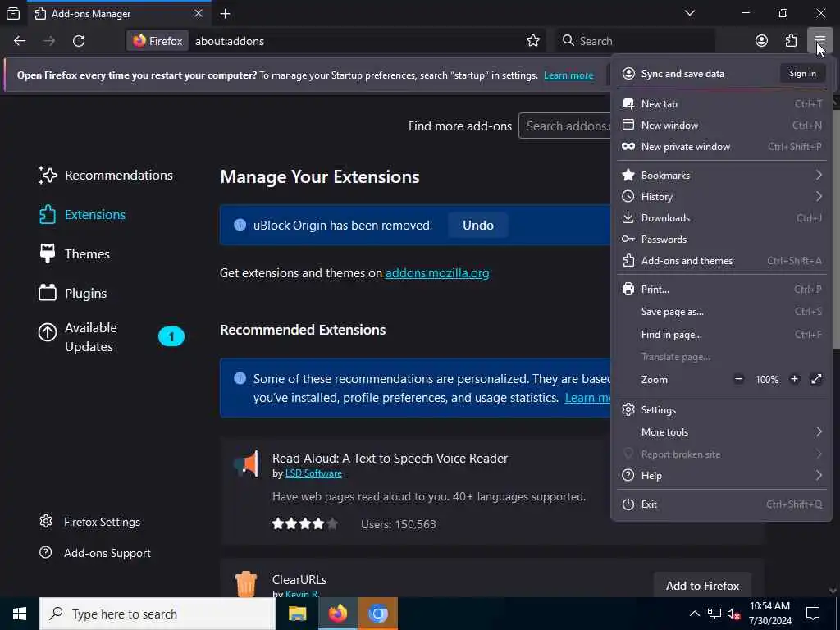Select Save page as… menu item
Screen dimensions: 840x630
[722, 312]
